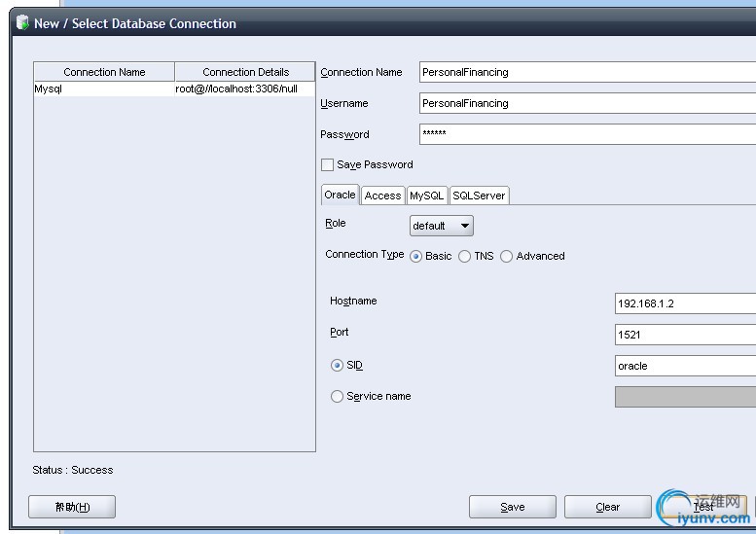The height and width of the screenshot is (534, 756).
Task: Select Basic connection type
Action: [x=416, y=257]
